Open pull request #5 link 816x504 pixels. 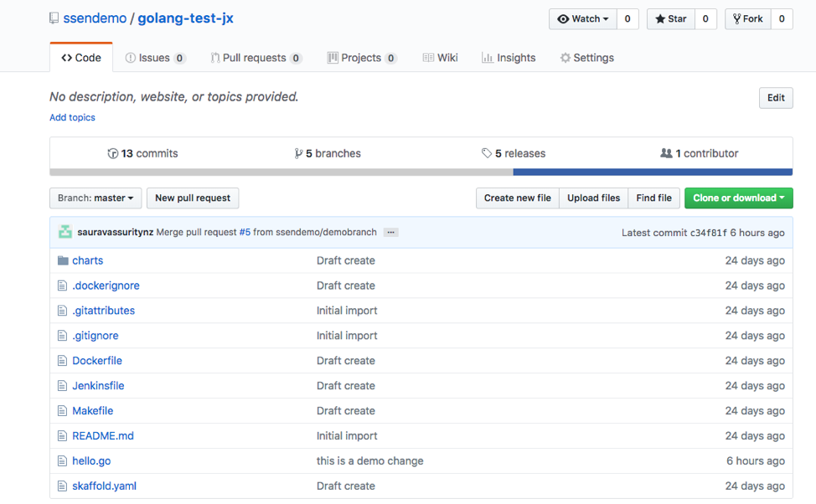pos(245,232)
